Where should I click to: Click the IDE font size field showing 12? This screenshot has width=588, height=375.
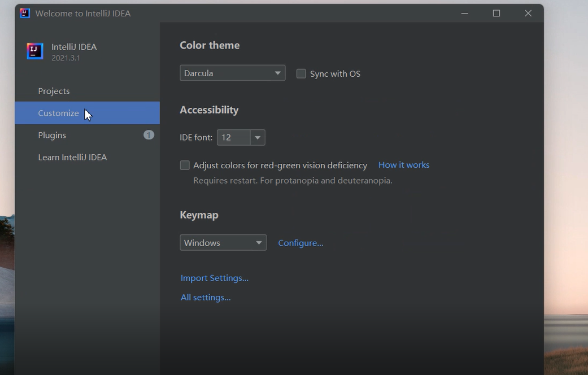[x=233, y=137]
